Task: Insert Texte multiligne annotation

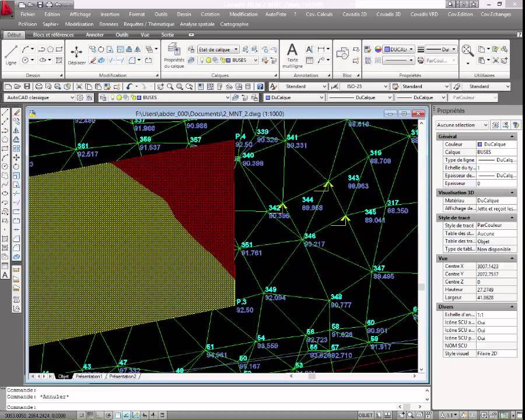Action: coord(292,55)
